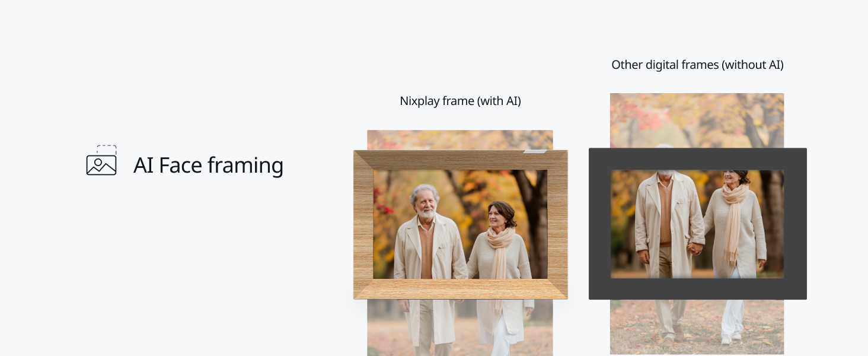Viewport: 868px width, 356px height.
Task: Click the AI Face framing picture icon
Action: coord(101,160)
